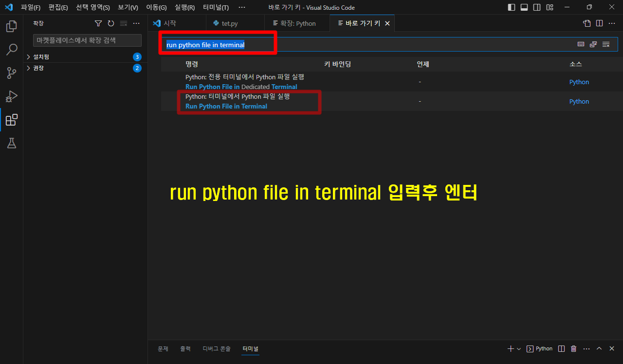
Task: Open the Extensions view icon
Action: [x=11, y=120]
